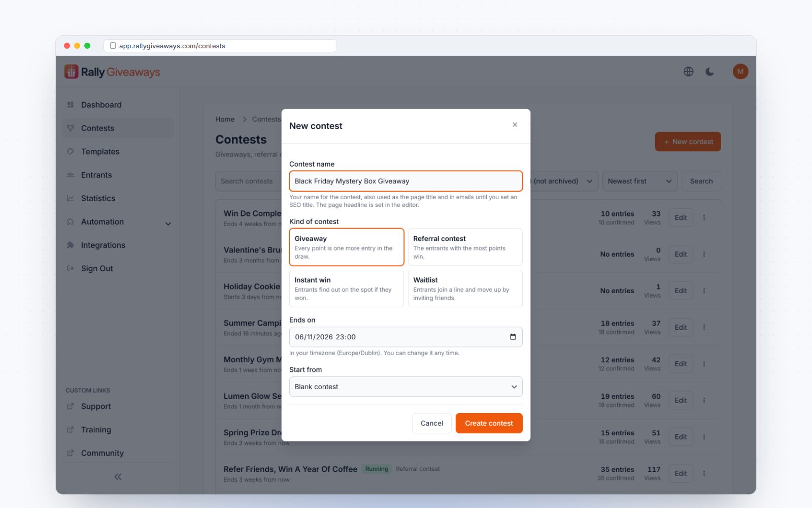Select the Waitlist contest kind
The height and width of the screenshot is (508, 812).
point(465,289)
